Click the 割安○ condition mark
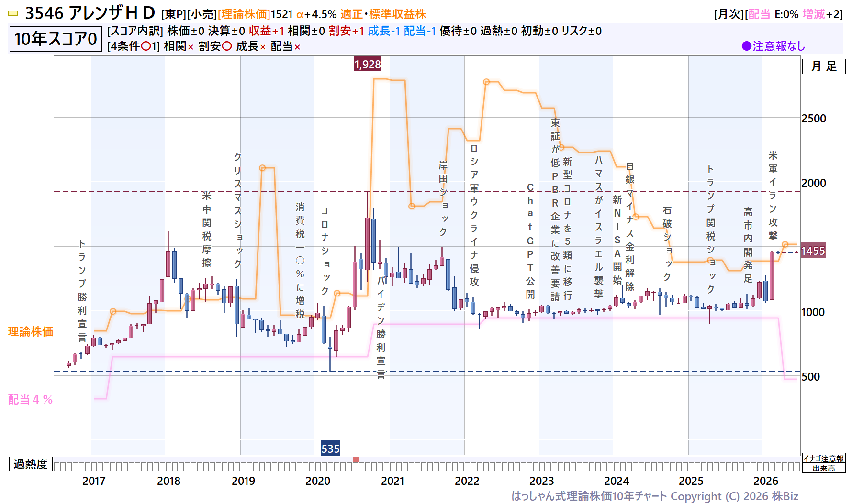 [215, 46]
